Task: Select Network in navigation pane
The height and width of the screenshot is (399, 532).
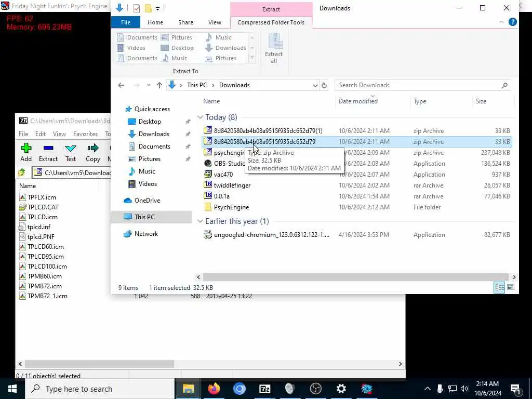Action: 146,234
